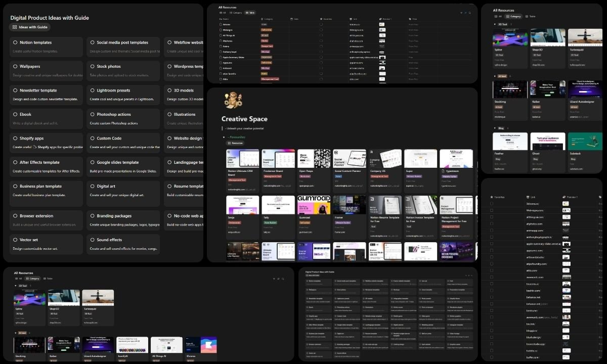
Task: Open the Kaiber card thumbnail in the bottom-left panel
Action: (x=64, y=345)
